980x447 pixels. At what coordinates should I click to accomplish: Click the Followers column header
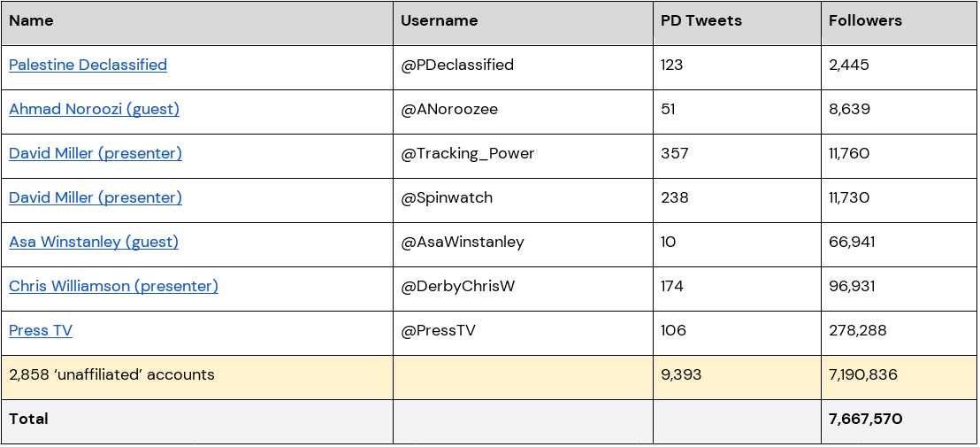tap(865, 21)
